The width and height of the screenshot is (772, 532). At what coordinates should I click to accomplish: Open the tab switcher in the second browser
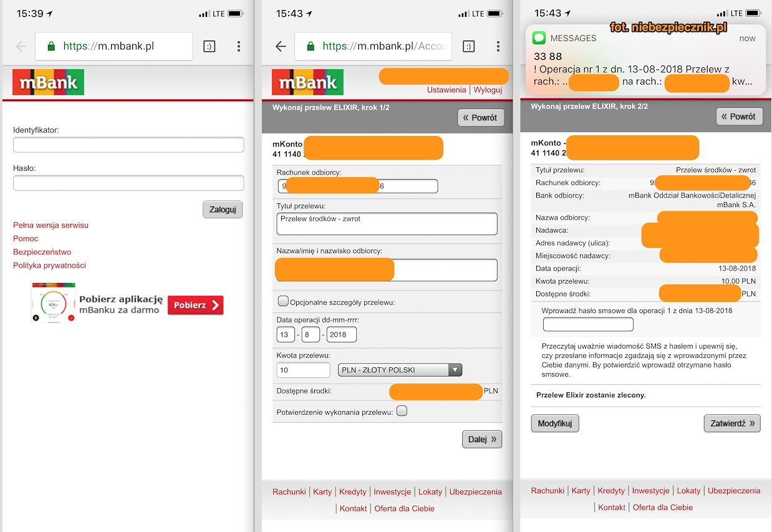click(469, 46)
